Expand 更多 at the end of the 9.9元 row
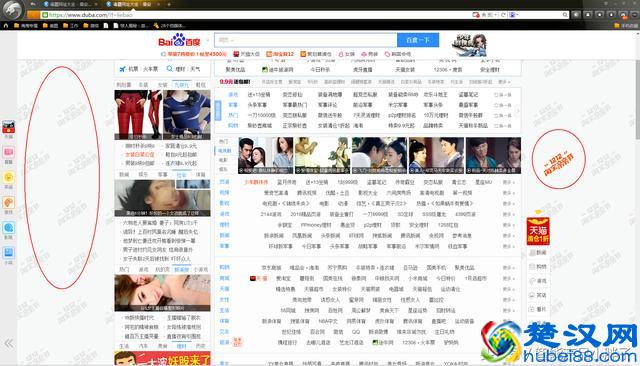 pyautogui.click(x=504, y=82)
